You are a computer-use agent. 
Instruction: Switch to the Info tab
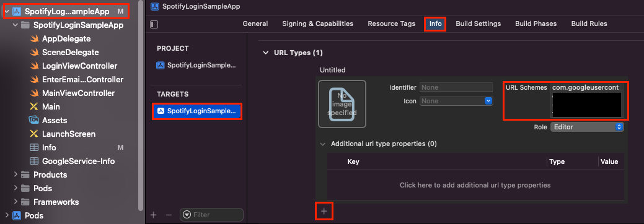point(435,24)
